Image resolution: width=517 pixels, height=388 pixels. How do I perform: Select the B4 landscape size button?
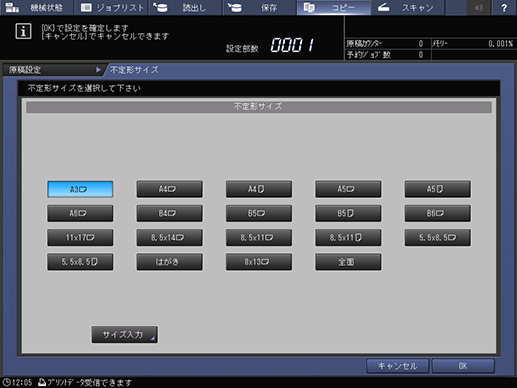(169, 213)
